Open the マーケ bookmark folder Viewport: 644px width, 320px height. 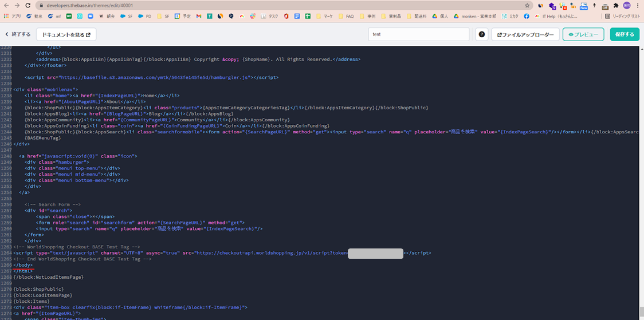pyautogui.click(x=324, y=17)
